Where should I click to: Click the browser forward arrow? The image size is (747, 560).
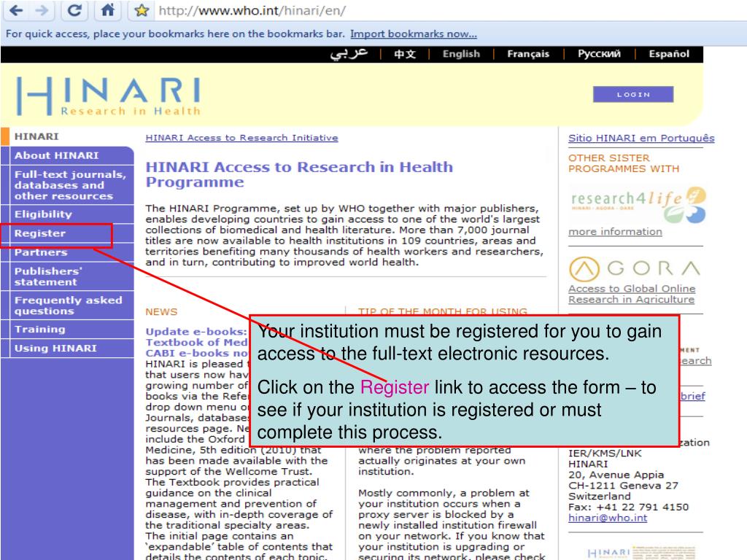point(42,10)
